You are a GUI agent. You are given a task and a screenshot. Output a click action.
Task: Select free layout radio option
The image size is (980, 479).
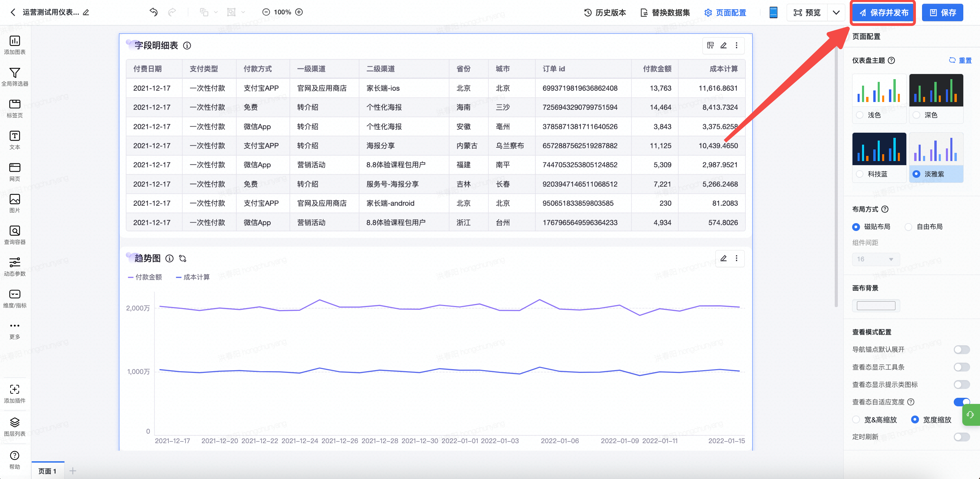point(908,227)
